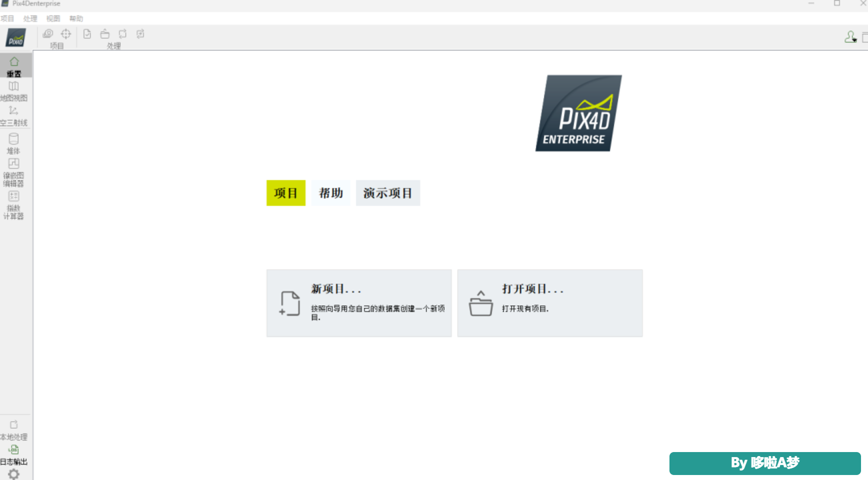
Task: Open the 视图 menu
Action: pos(53,18)
